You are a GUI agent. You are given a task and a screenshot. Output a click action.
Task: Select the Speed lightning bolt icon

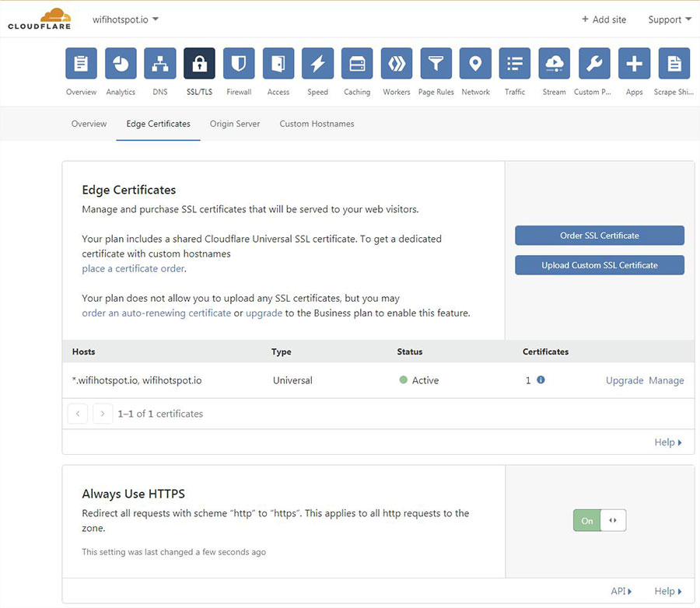[x=317, y=64]
